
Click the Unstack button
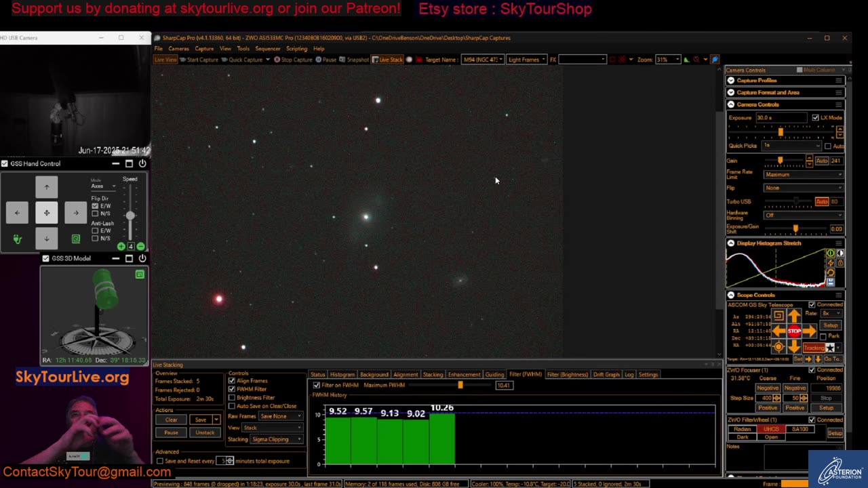[x=205, y=432]
